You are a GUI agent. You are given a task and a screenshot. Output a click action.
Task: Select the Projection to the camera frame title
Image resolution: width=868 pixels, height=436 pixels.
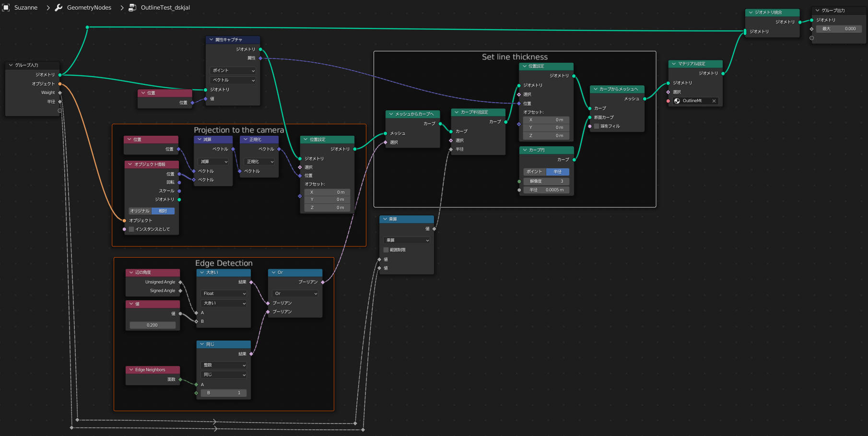pos(239,130)
